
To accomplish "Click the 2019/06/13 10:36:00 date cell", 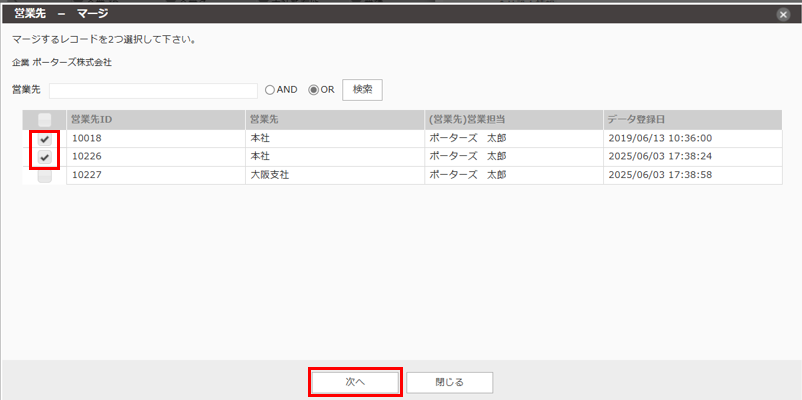I will click(659, 139).
